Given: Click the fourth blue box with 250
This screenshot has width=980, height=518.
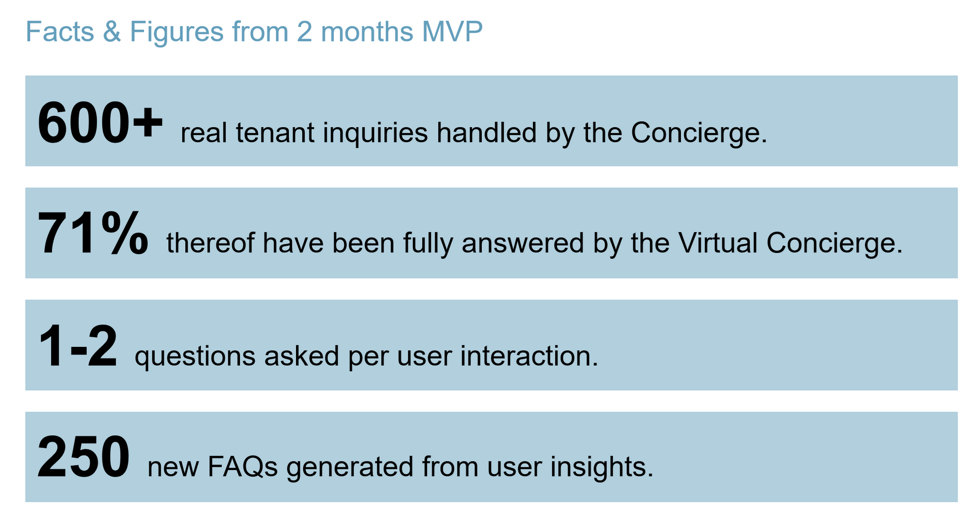Looking at the screenshot, I should click(492, 457).
